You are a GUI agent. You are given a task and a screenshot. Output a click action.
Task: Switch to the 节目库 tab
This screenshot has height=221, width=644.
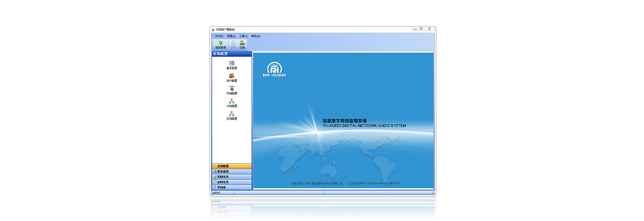pos(232,187)
